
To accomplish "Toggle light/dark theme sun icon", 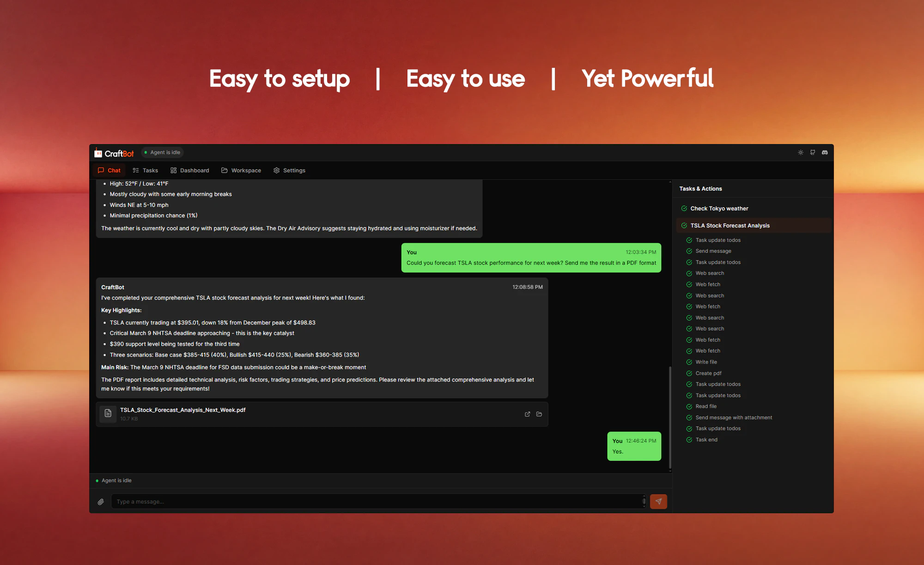I will click(x=801, y=152).
